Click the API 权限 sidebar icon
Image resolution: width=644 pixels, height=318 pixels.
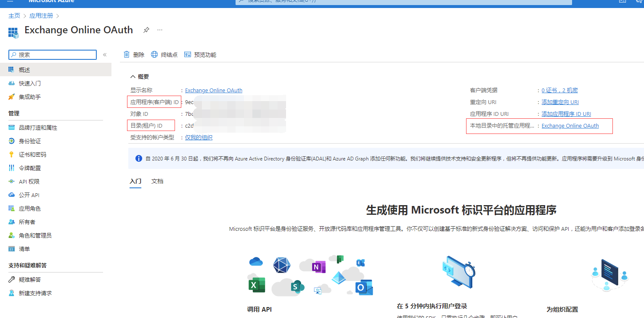tap(11, 182)
